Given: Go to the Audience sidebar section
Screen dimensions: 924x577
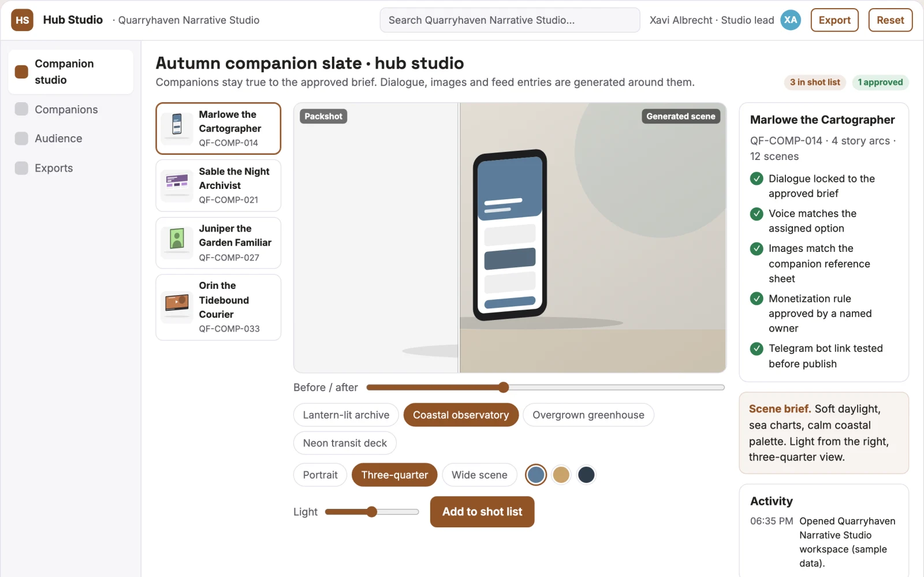Looking at the screenshot, I should [x=71, y=139].
